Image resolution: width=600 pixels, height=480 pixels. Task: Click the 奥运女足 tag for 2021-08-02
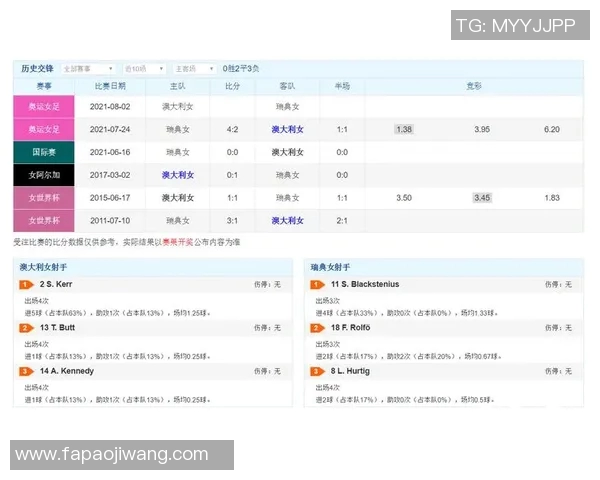[x=44, y=106]
